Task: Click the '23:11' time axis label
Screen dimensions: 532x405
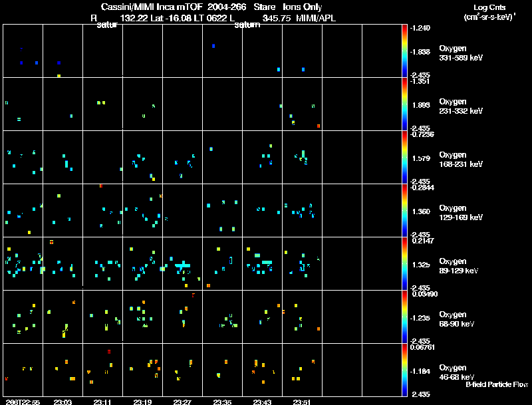Action: point(102,402)
